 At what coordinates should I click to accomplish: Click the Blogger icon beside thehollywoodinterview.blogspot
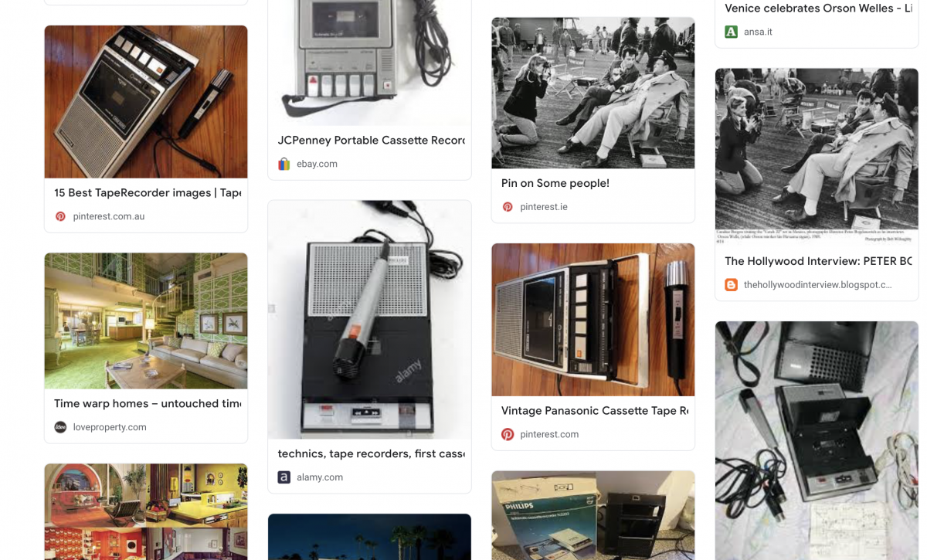coord(731,284)
